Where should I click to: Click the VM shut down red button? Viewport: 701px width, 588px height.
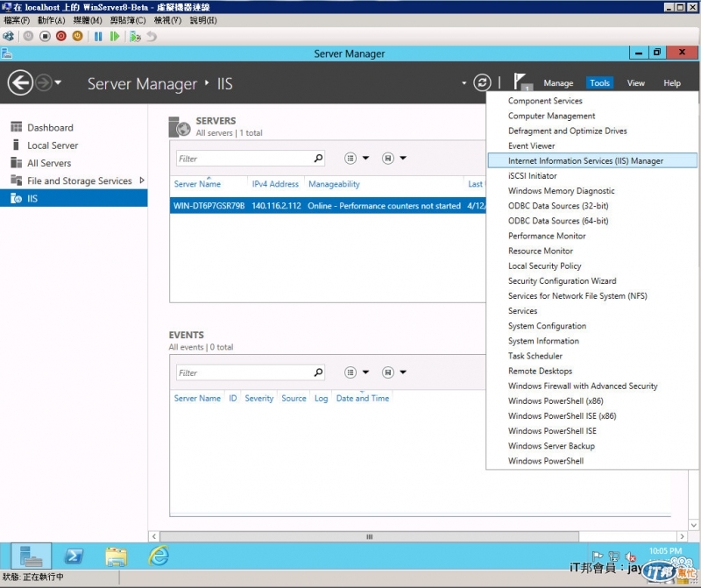pos(61,36)
